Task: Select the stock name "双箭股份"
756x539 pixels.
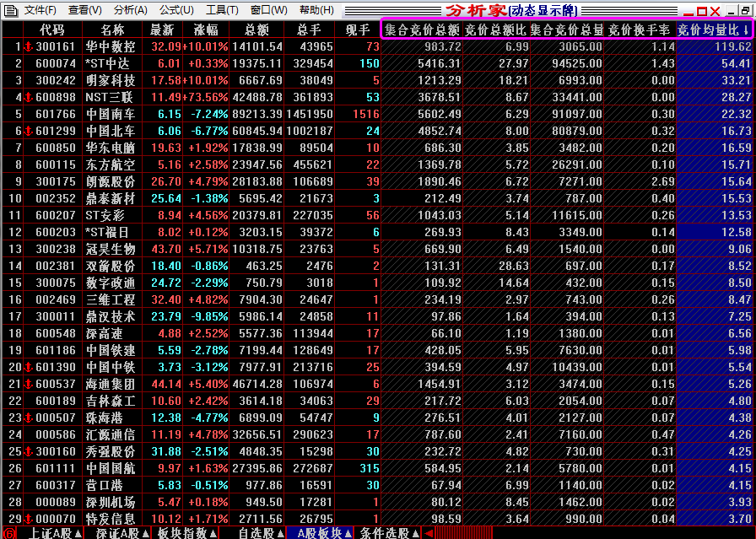Action: [x=111, y=266]
